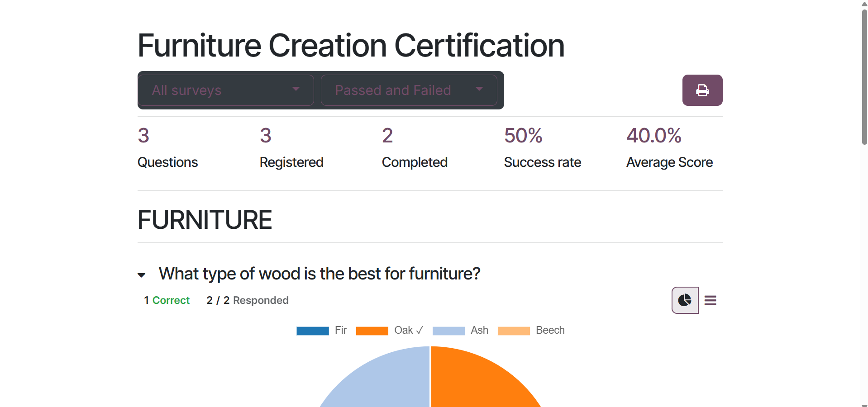Toggle the Fir legend entry
Image resolution: width=868 pixels, height=407 pixels.
[x=321, y=331]
